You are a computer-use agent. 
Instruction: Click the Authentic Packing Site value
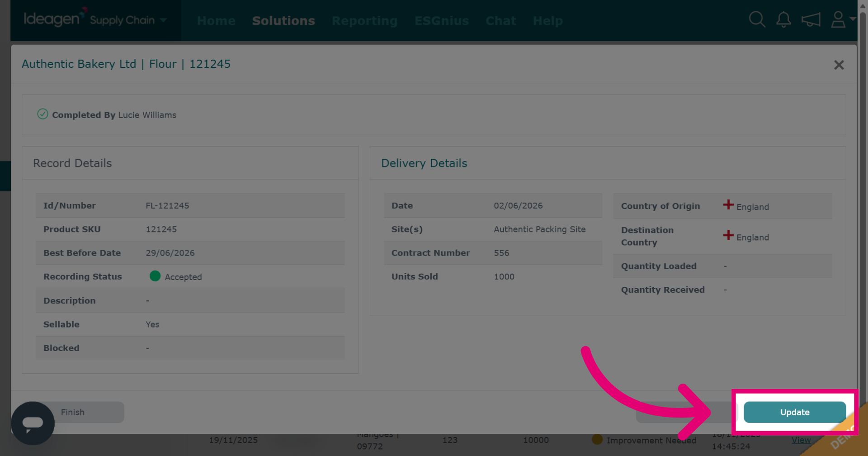click(539, 229)
